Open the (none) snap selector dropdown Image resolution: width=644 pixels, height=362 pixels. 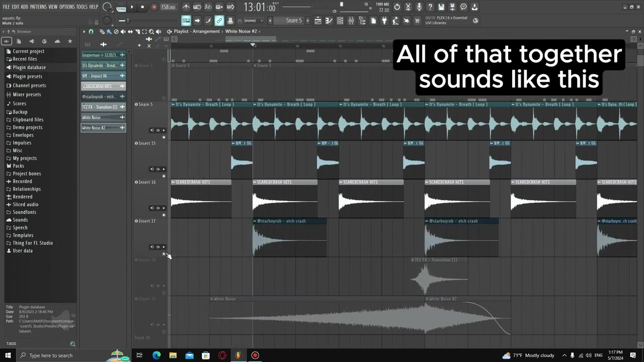tap(254, 21)
